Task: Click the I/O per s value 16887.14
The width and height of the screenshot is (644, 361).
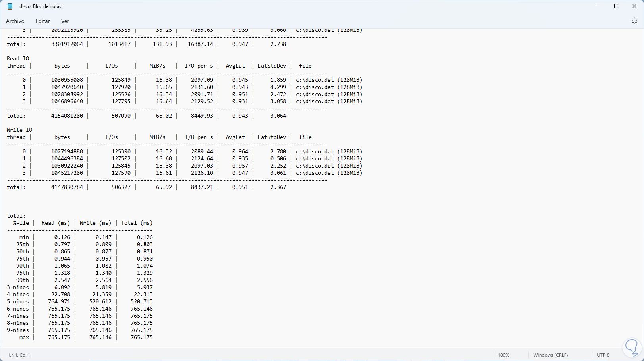Action: pyautogui.click(x=201, y=44)
